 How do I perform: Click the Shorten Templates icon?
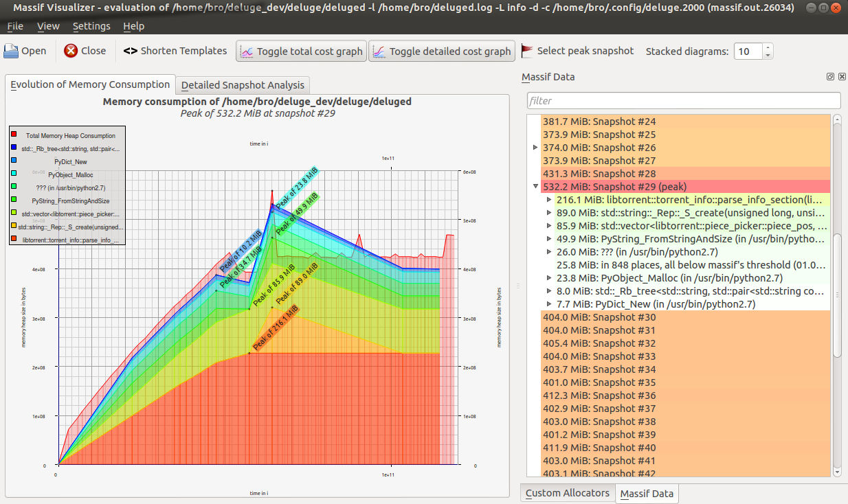pos(131,51)
